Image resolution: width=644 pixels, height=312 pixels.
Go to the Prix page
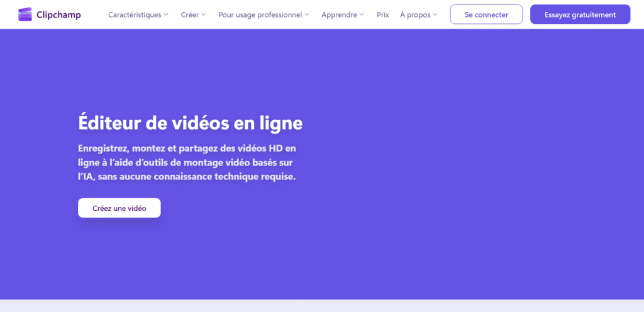click(x=383, y=14)
